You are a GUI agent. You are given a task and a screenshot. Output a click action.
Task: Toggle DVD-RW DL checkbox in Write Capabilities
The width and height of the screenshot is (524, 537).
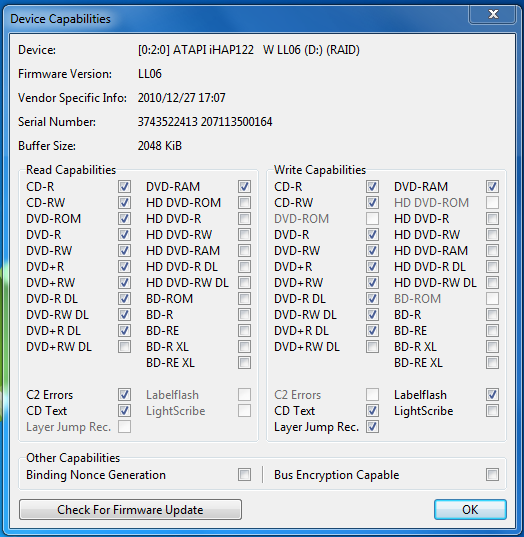point(372,314)
